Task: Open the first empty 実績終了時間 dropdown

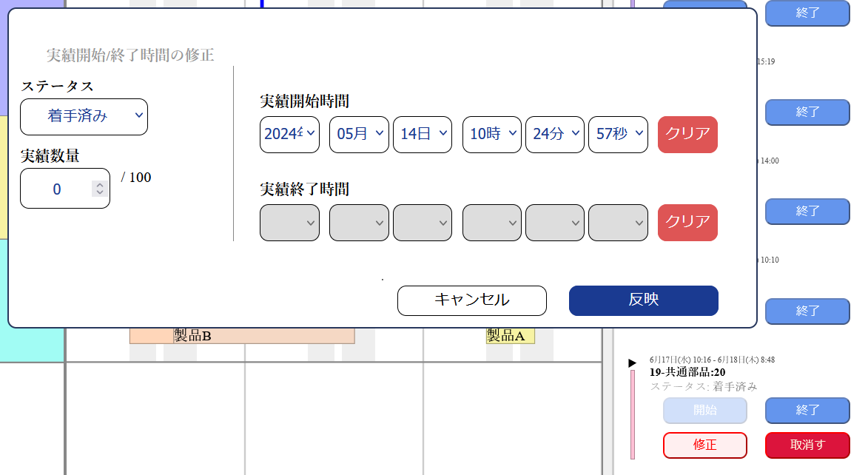Action: [289, 223]
